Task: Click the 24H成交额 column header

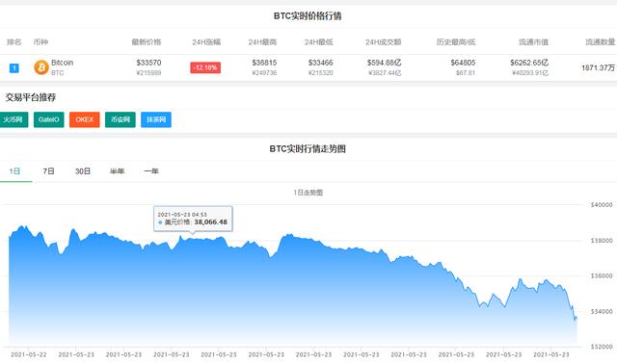Action: pyautogui.click(x=384, y=42)
